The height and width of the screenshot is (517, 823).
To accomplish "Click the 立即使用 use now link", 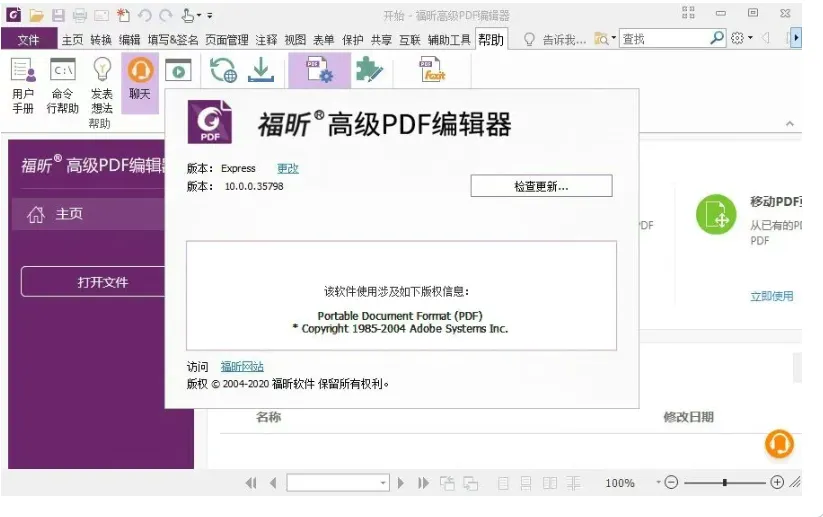I will coord(771,296).
